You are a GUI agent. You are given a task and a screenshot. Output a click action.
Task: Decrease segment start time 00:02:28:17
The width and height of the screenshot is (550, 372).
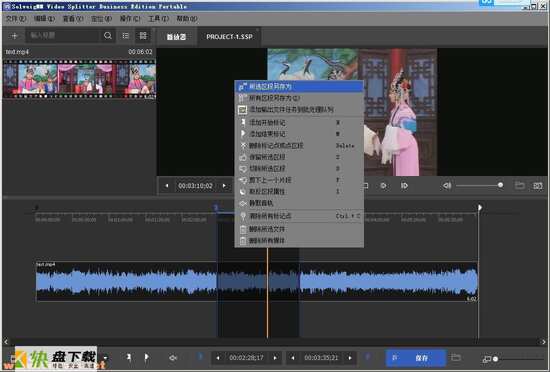tap(218, 358)
